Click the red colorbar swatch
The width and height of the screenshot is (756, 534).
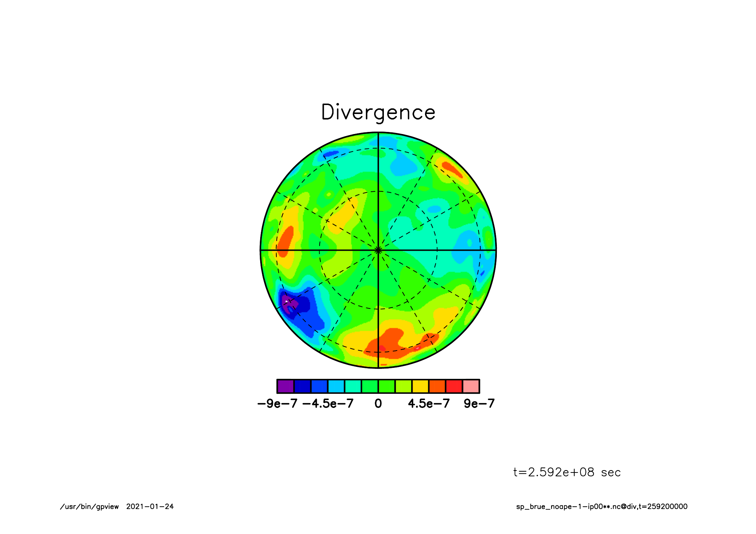(x=454, y=386)
